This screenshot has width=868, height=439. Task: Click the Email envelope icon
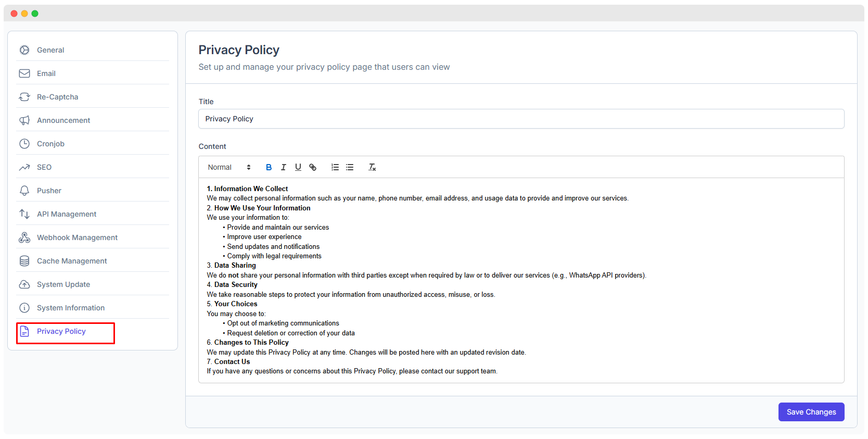pyautogui.click(x=24, y=73)
